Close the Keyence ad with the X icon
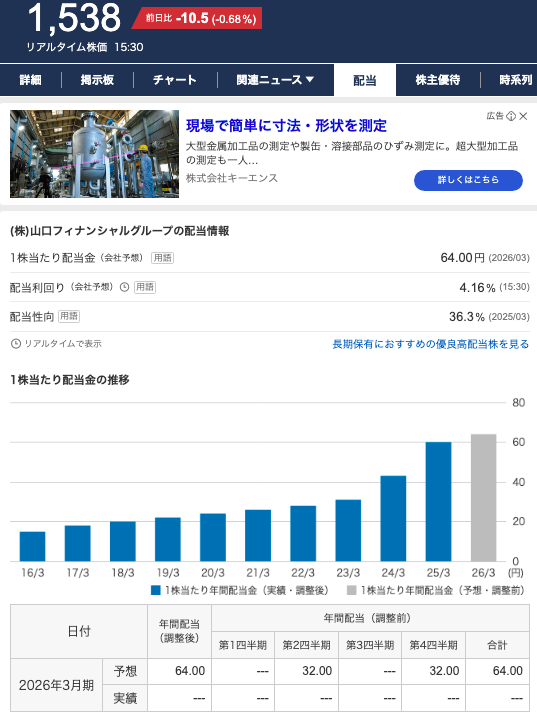The width and height of the screenshot is (537, 717). click(523, 116)
